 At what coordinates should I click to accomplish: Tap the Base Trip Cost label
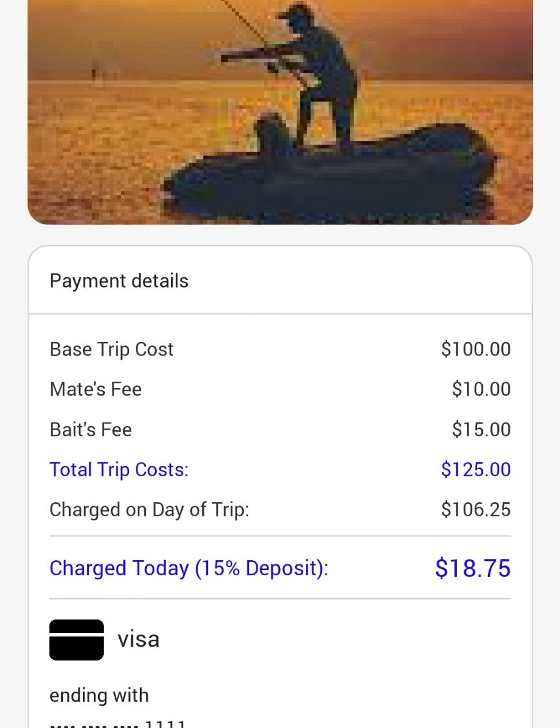tap(112, 349)
